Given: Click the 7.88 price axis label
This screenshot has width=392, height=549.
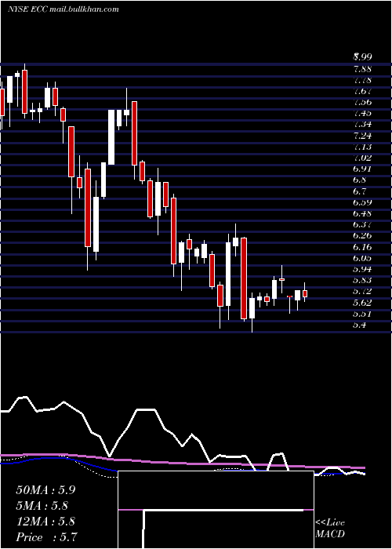Looking at the screenshot, I should click(x=362, y=69).
